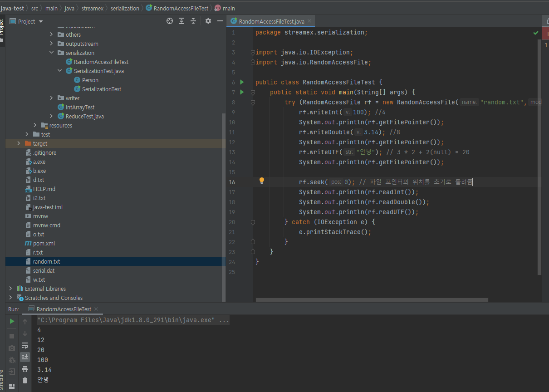The width and height of the screenshot is (549, 392).
Task: Click 'java-test' breadcrumb root
Action: 13,8
